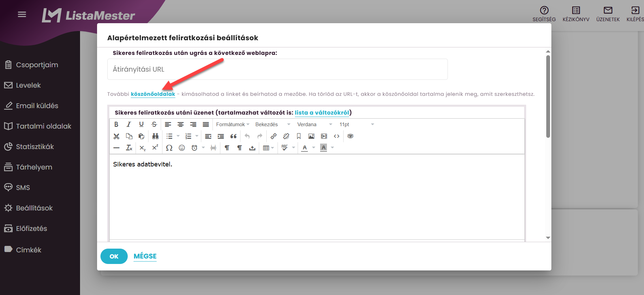Viewport: 644px width, 295px height.
Task: Decrease indent of paragraph
Action: (208, 136)
